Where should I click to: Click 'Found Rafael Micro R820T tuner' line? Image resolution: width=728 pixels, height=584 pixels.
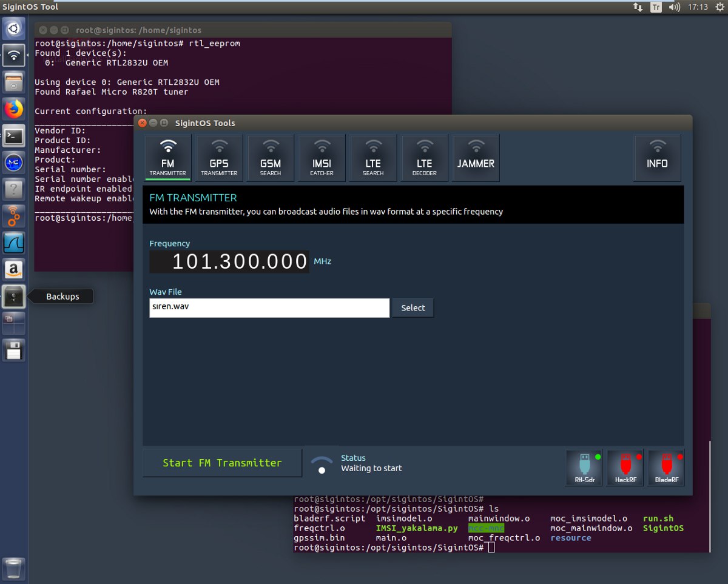click(x=112, y=92)
